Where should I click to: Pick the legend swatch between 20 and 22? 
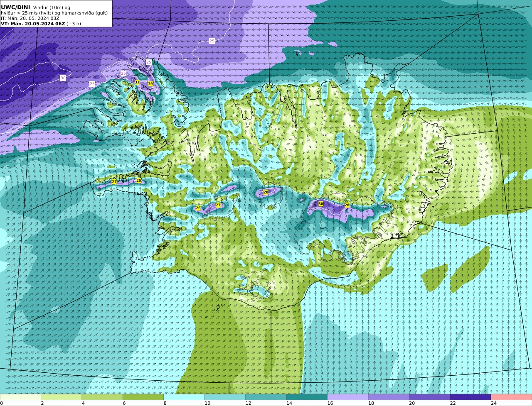point(430,397)
